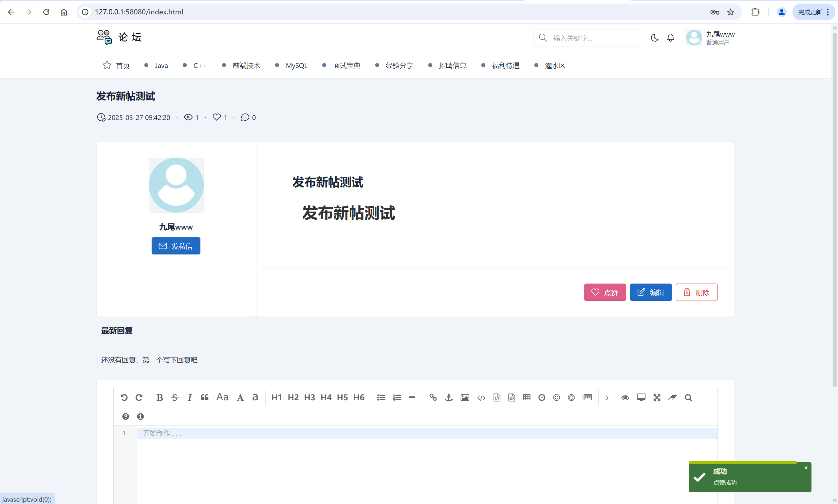
Task: Click the 发私信 message button
Action: (176, 246)
